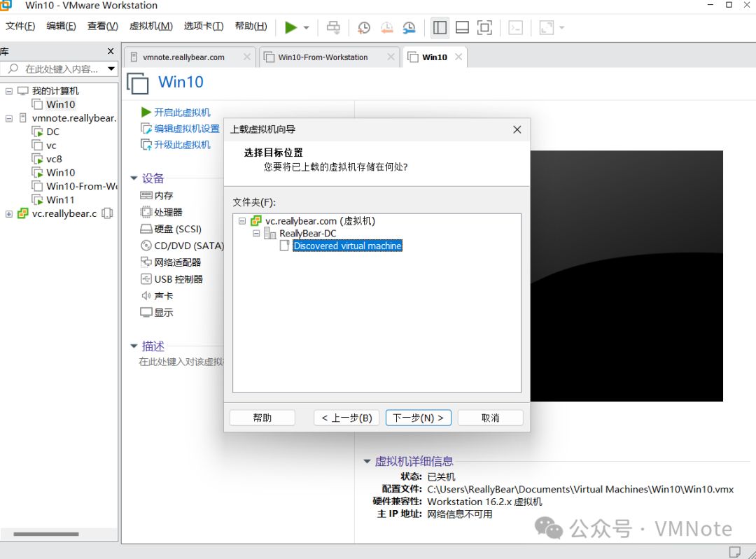Close the library panel with its X
The width and height of the screenshot is (756, 559).
click(111, 51)
